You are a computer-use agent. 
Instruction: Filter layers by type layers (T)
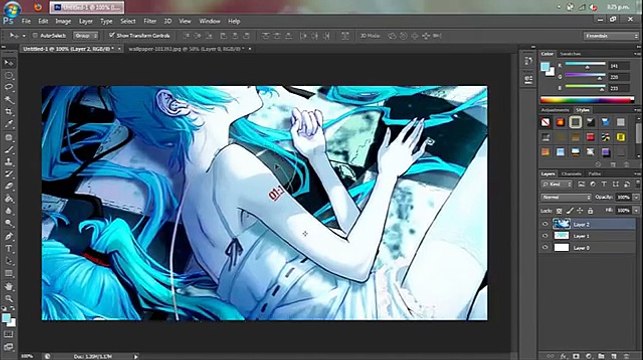click(604, 185)
